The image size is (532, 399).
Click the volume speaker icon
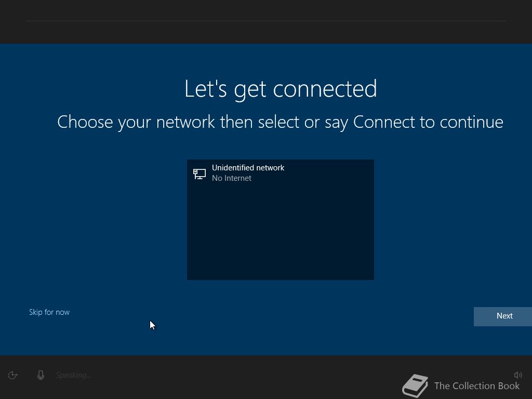pos(518,375)
